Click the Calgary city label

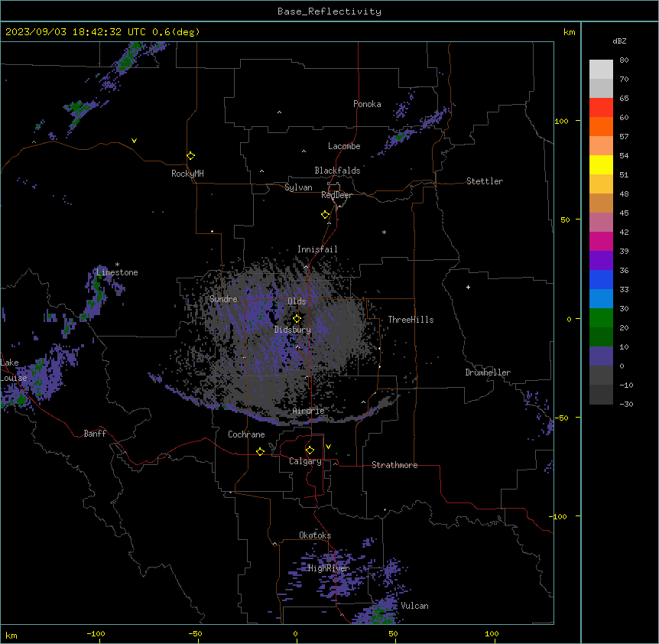(x=305, y=461)
